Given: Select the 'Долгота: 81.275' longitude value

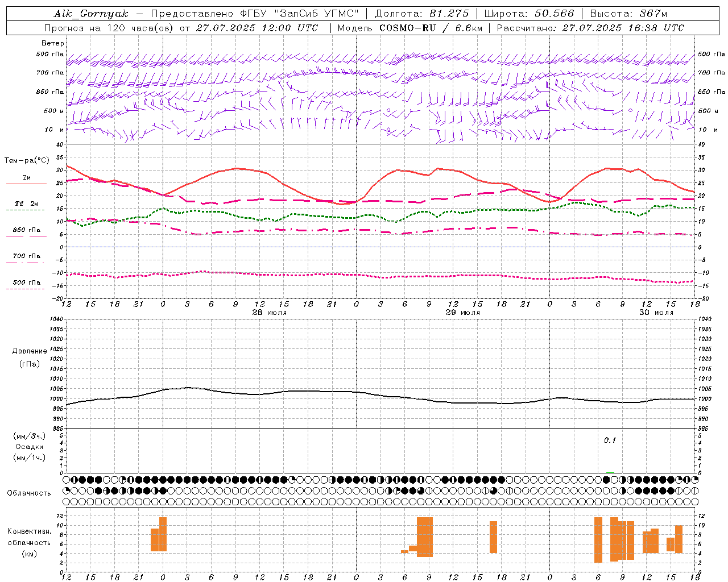Looking at the screenshot, I should [422, 14].
